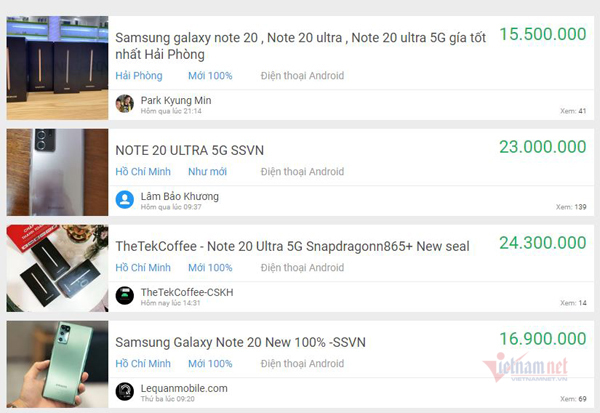Open the TheTekCoffee listing thumbnail
600x413 pixels.
coord(57,261)
